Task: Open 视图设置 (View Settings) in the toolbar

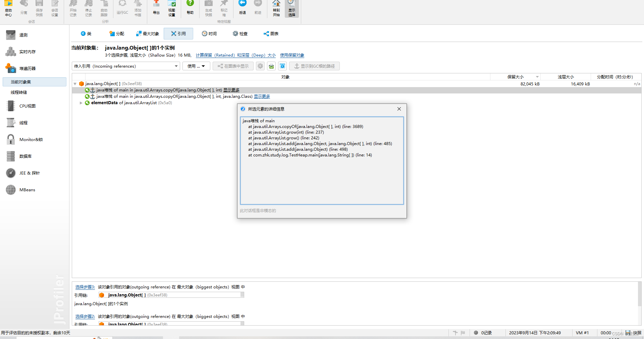Action: (x=172, y=8)
